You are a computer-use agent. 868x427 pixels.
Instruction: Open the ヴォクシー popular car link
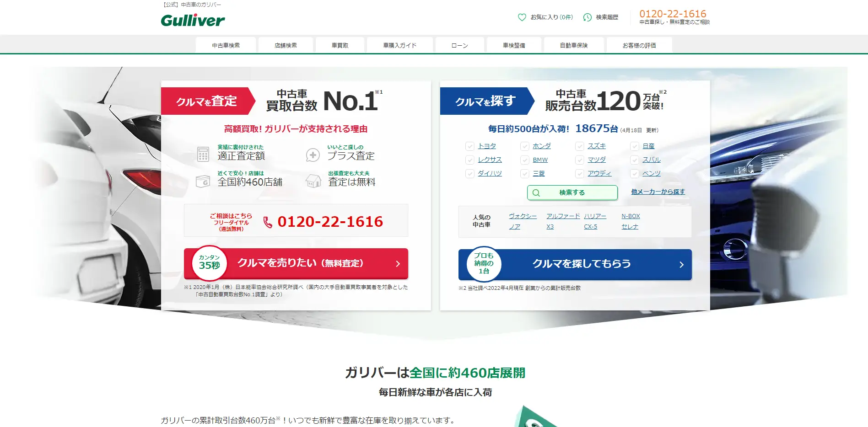(x=523, y=216)
